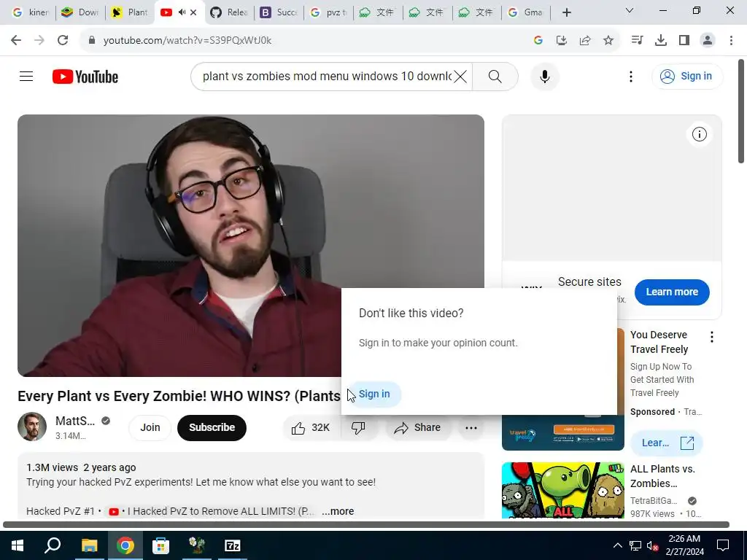This screenshot has height=560, width=747.
Task: Open the ALL Plants vs. Zombies title
Action: point(662,476)
